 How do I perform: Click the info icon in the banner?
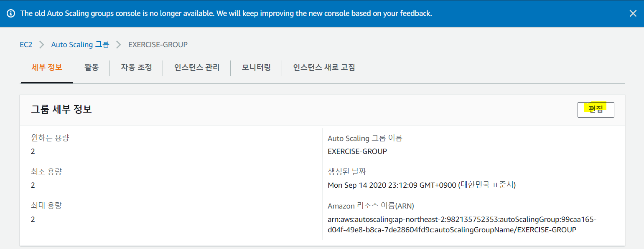tap(11, 13)
